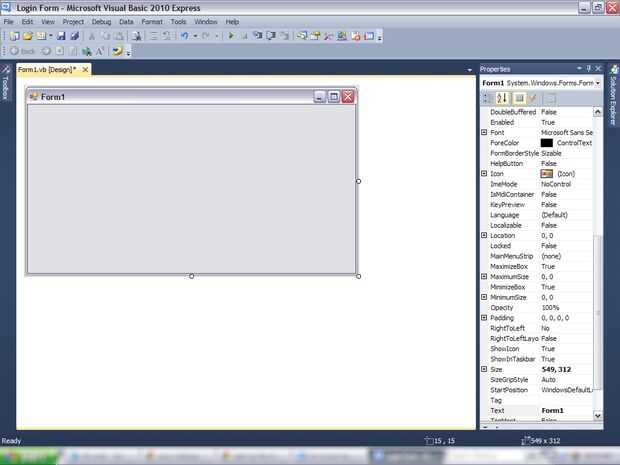
Task: Open the Solution Explorer side tab
Action: click(x=614, y=96)
